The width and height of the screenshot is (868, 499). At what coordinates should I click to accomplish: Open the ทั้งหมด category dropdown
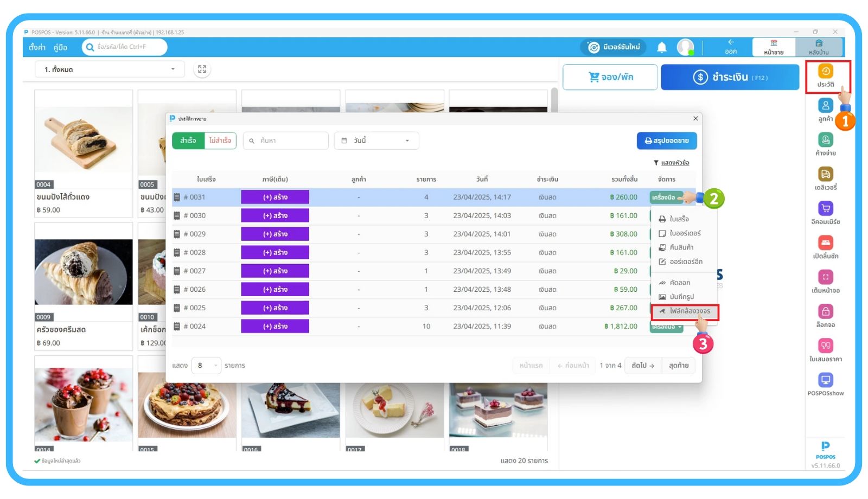click(x=110, y=69)
